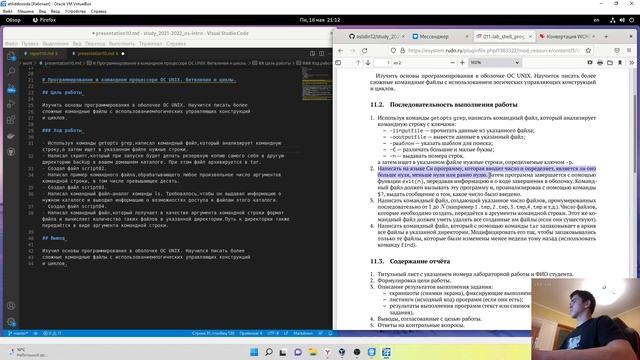Close the Мессенджер tab
The height and width of the screenshot is (360, 640).
467,36
